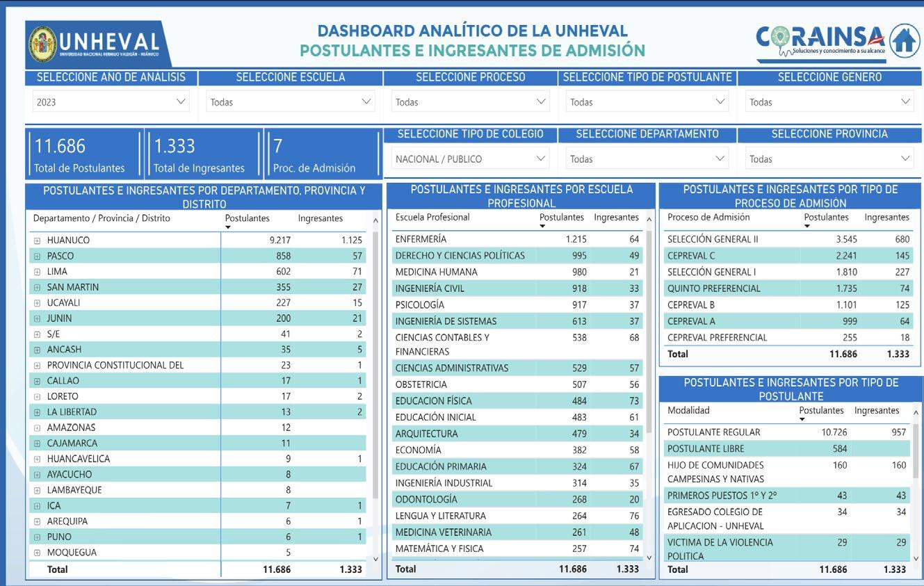Open the Seleccione Departamento dropdown
Screen dimensions: 924x586
coord(647,158)
